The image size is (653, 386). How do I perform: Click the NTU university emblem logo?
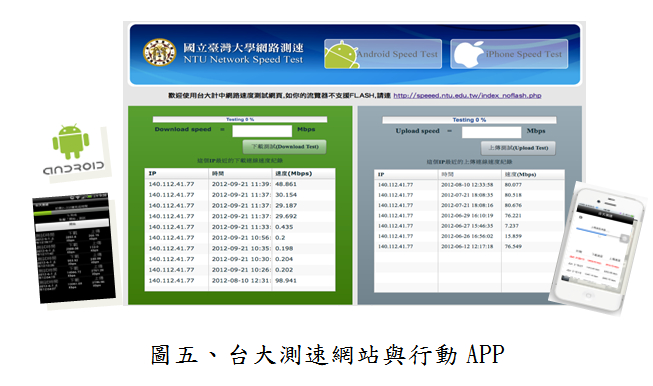tap(160, 52)
